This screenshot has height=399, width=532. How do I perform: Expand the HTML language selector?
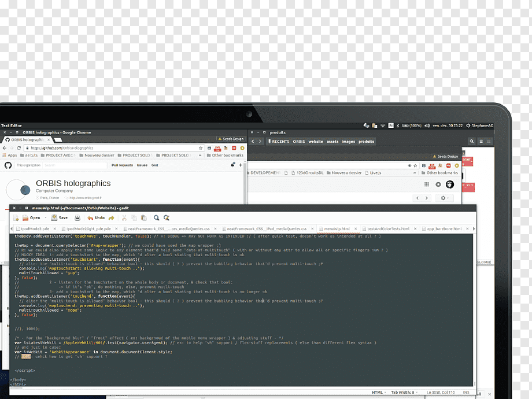click(x=379, y=392)
